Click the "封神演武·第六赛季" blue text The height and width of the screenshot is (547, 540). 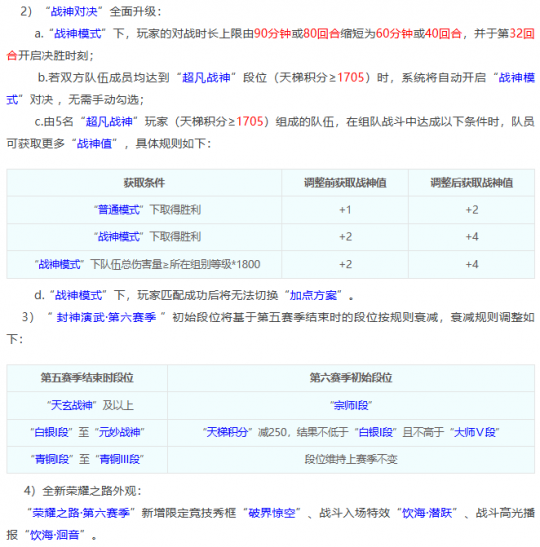[x=106, y=317]
